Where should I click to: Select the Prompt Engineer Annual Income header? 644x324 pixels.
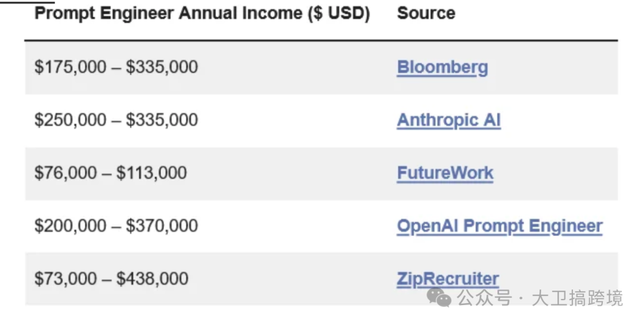[x=202, y=14]
